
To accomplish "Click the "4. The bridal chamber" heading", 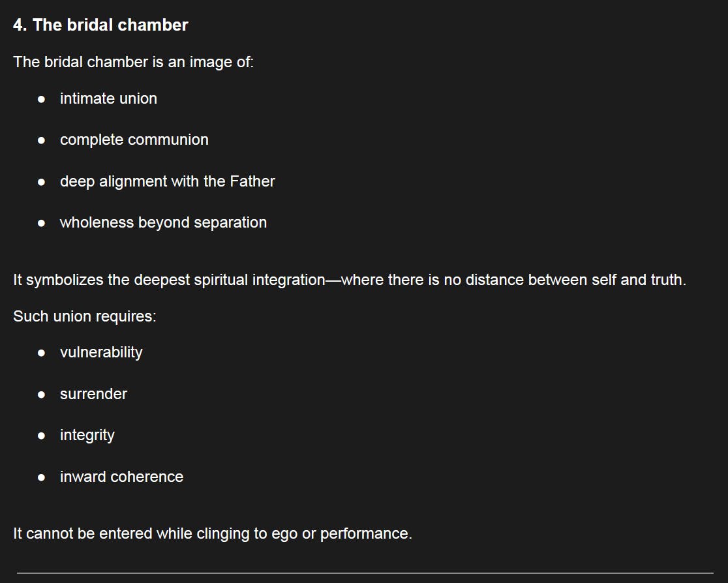I will 100,25.
